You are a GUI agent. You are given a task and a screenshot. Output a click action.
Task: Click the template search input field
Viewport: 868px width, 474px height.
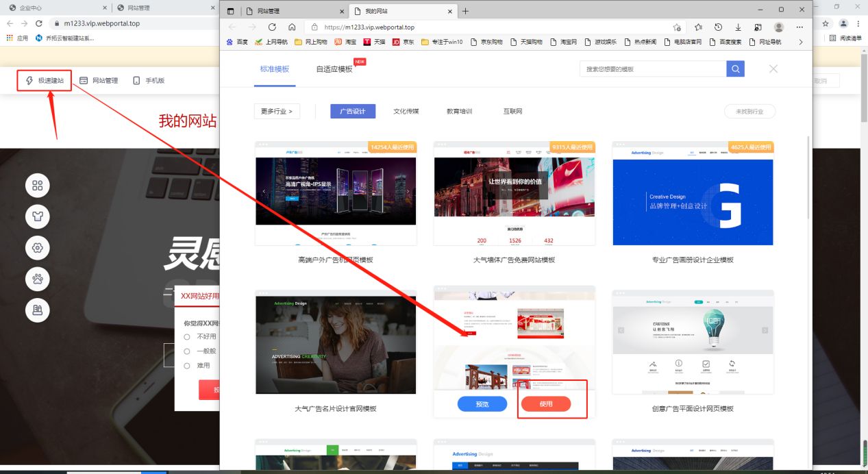pyautogui.click(x=652, y=69)
